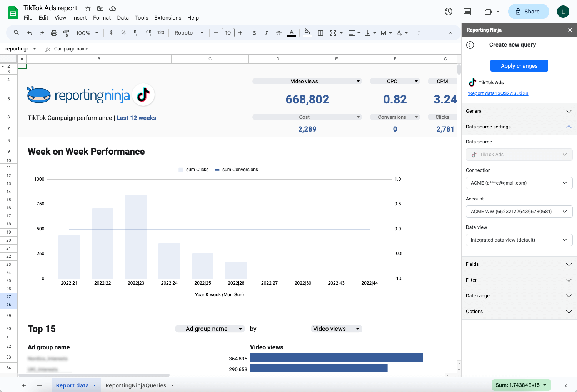Click the font size input field
The width and height of the screenshot is (577, 392).
(x=228, y=33)
